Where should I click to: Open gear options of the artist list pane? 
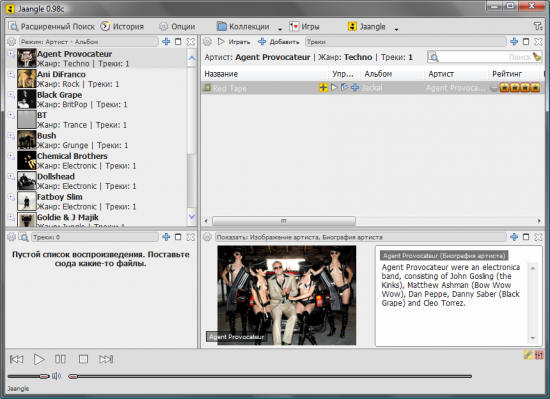tap(12, 42)
